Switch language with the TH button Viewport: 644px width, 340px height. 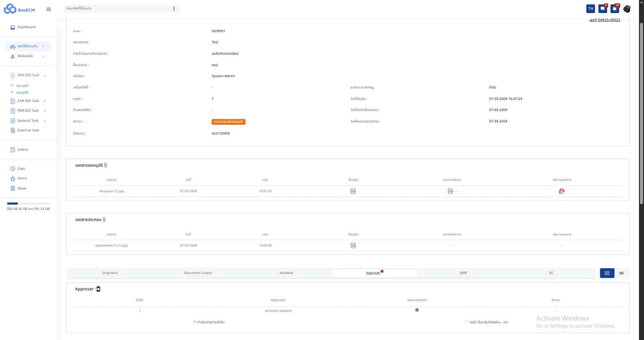[591, 9]
